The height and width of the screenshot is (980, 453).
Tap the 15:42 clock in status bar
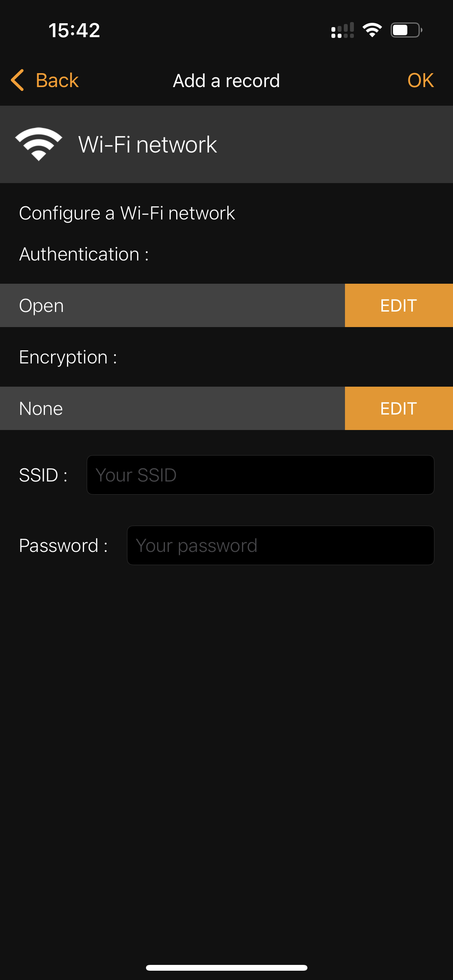pos(74,30)
